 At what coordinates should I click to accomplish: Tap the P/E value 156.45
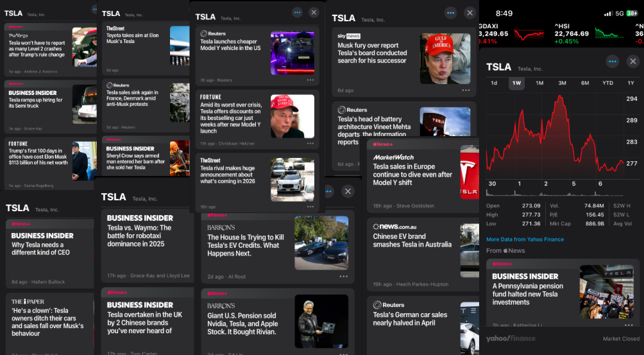point(595,214)
